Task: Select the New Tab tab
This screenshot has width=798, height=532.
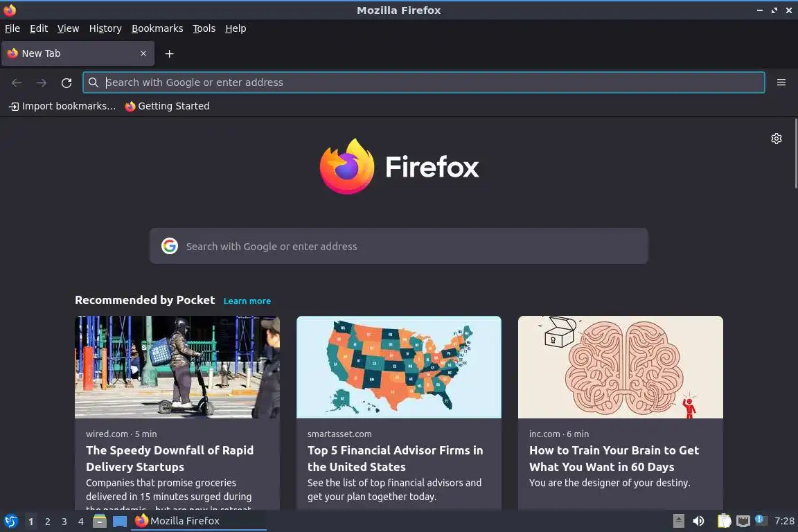Action: click(x=78, y=53)
